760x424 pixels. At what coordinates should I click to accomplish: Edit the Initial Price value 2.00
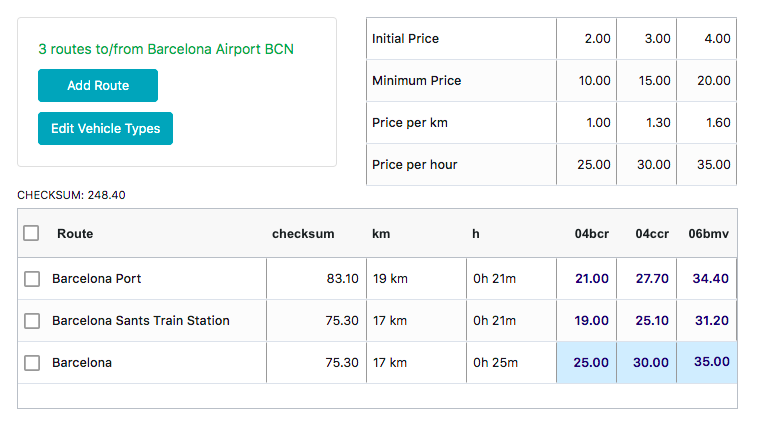click(597, 39)
